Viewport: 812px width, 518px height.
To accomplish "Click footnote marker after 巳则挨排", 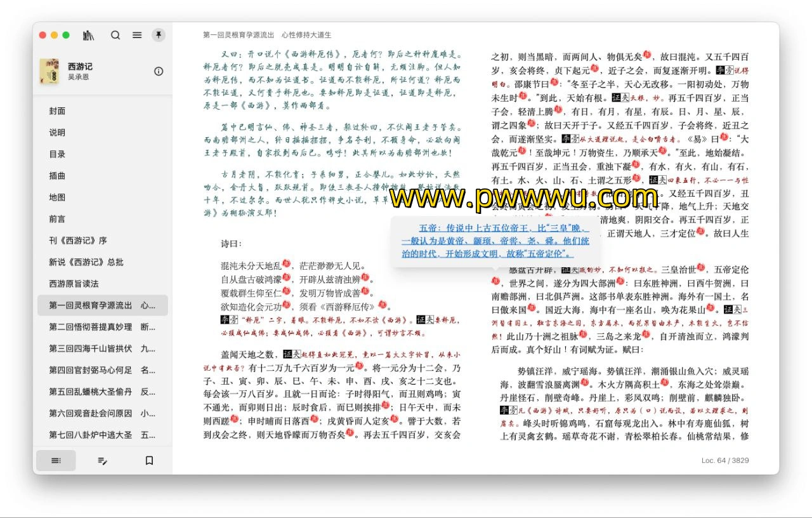I will pyautogui.click(x=385, y=406).
